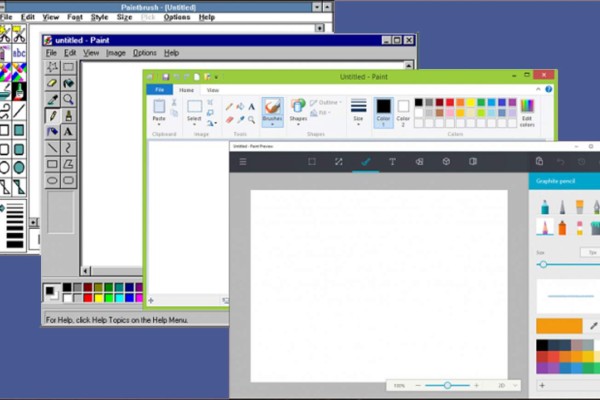
Task: Select the eraser in ribbon Paint Tools group
Action: click(229, 120)
